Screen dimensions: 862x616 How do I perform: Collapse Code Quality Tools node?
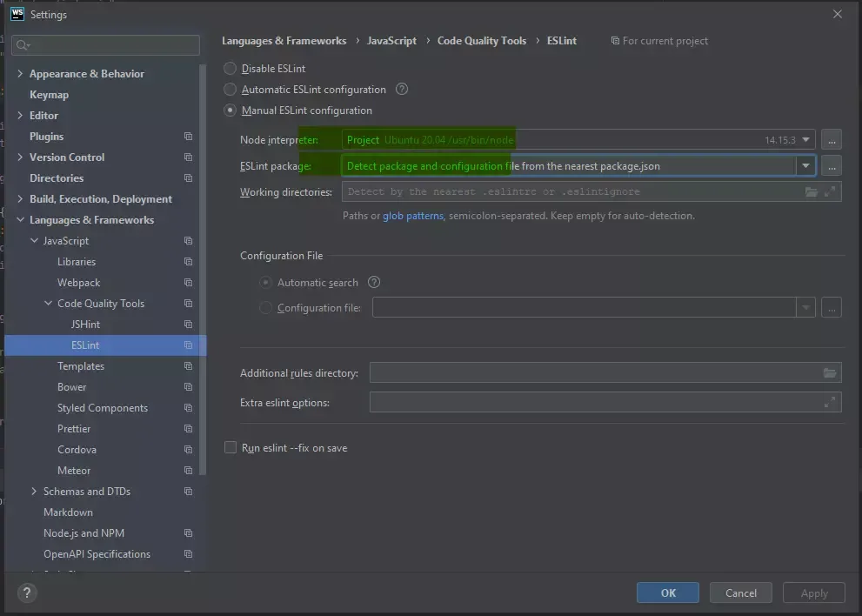(x=49, y=304)
